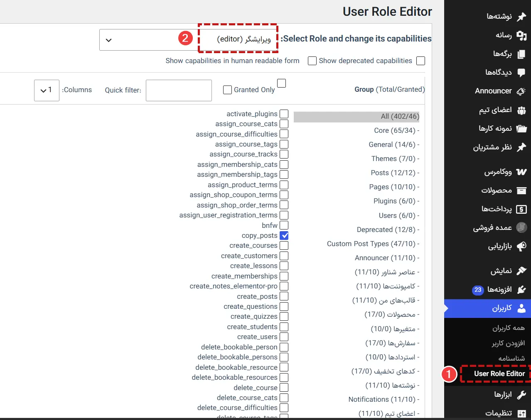Viewport: 531px width, 420px height.
Task: Uncheck the copy_posts capability
Action: 284,235
